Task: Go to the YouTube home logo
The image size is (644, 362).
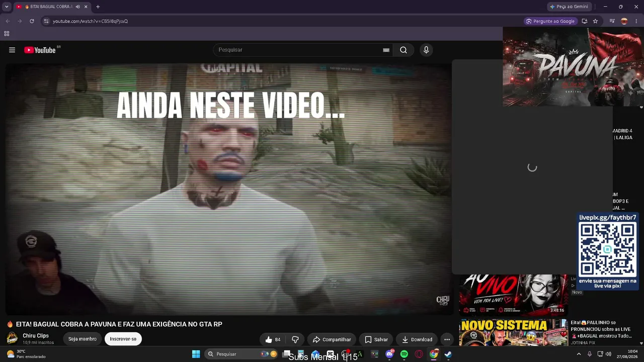Action: pyautogui.click(x=40, y=50)
